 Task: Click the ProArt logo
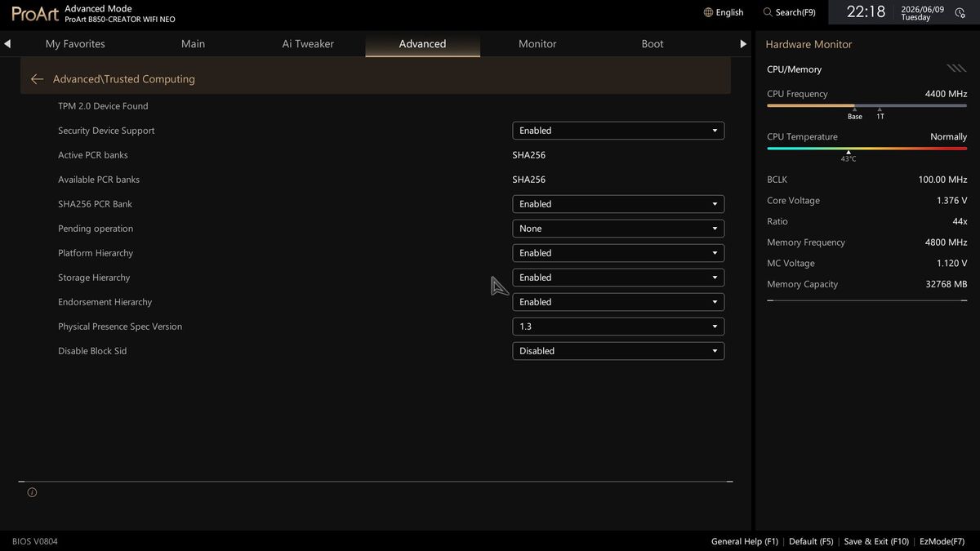click(x=35, y=13)
